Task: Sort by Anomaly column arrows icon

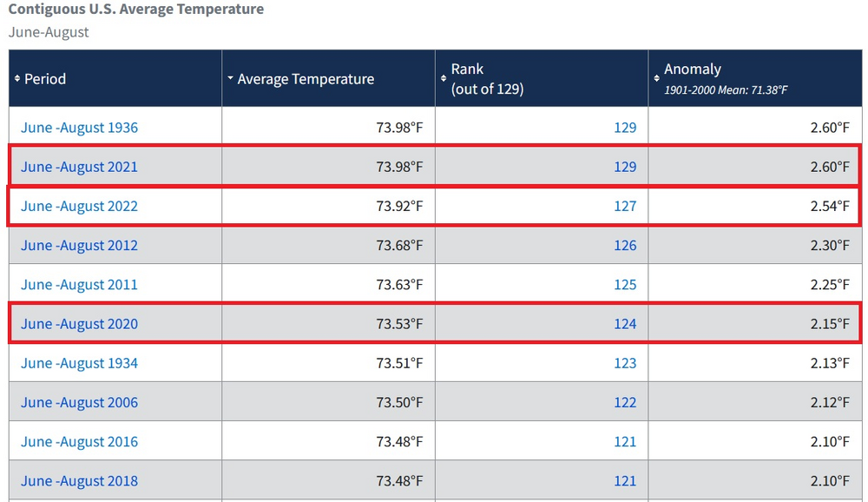Action: 656,79
